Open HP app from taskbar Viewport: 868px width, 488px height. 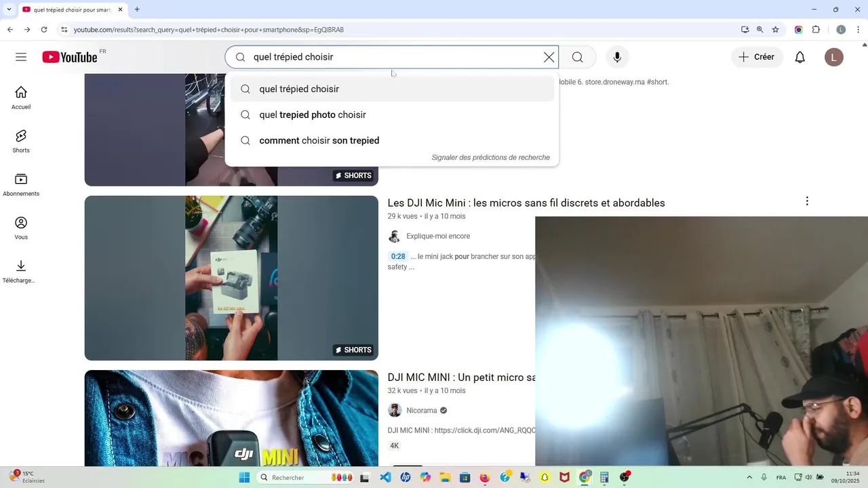[x=406, y=477]
